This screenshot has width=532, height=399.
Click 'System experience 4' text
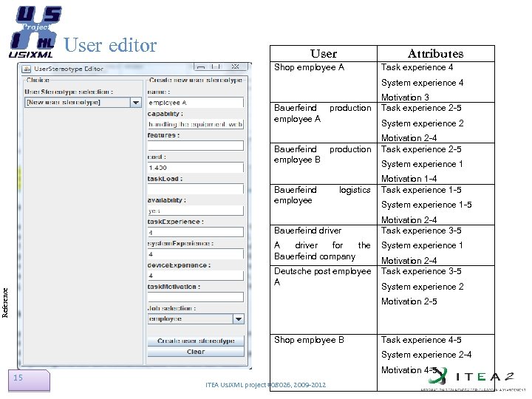pos(422,83)
